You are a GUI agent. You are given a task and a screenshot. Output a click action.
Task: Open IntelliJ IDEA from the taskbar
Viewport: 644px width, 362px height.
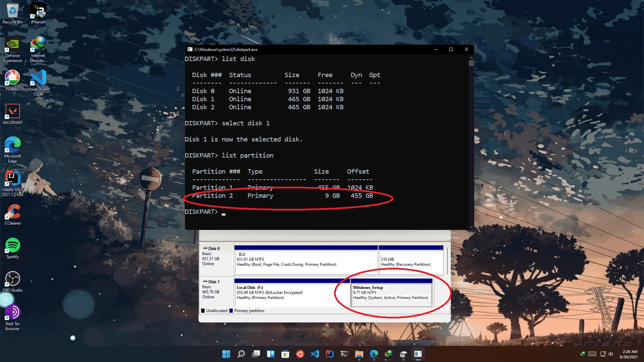(x=330, y=354)
